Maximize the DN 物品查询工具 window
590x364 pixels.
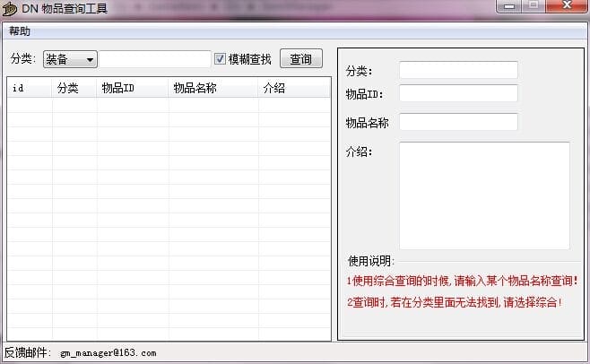click(x=534, y=6)
